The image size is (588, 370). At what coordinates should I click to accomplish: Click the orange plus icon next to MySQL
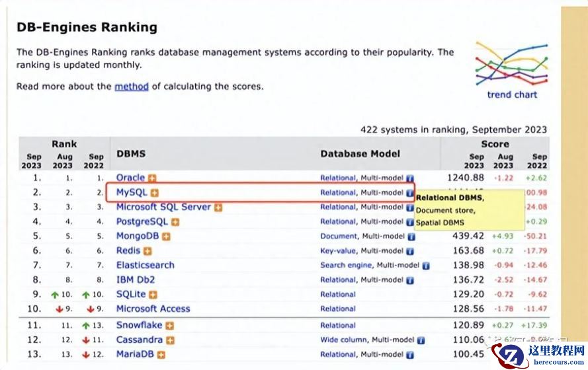coord(155,193)
